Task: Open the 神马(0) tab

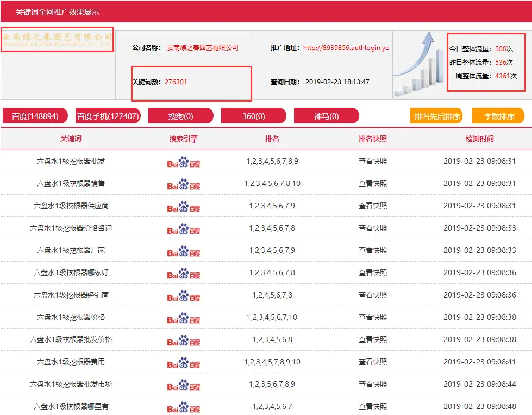Action: (x=326, y=115)
